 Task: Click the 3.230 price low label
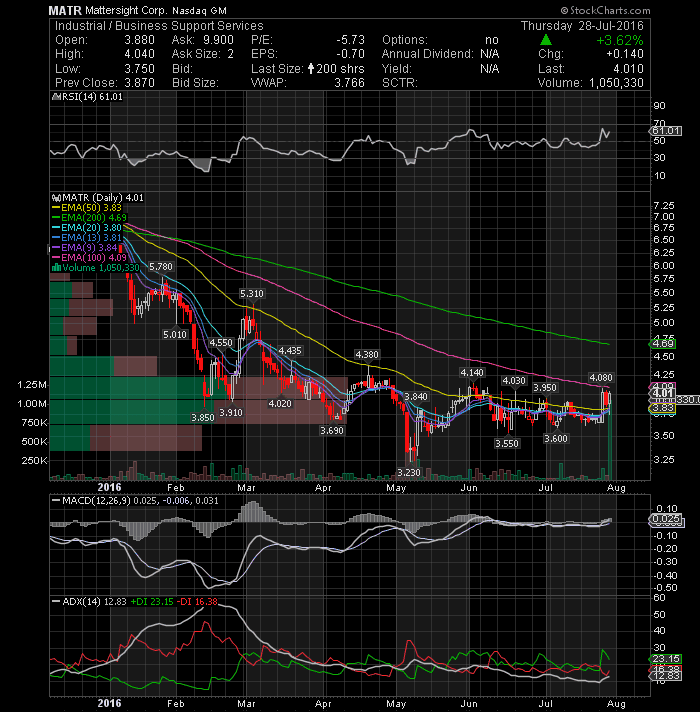tap(409, 473)
